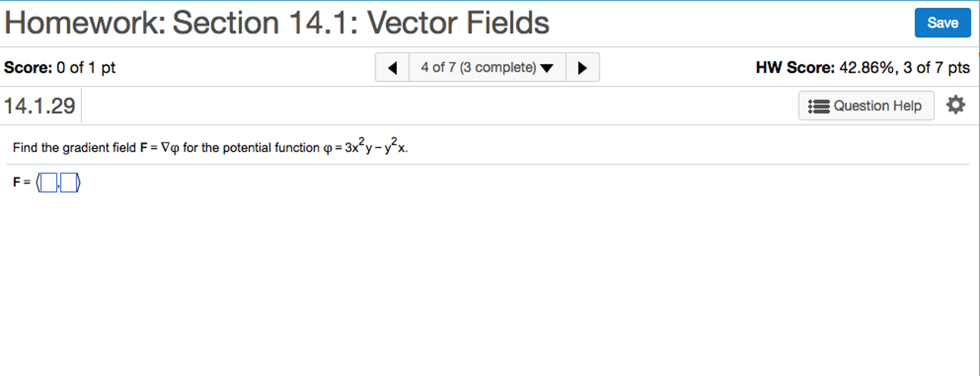Save your homework progress

(x=942, y=23)
